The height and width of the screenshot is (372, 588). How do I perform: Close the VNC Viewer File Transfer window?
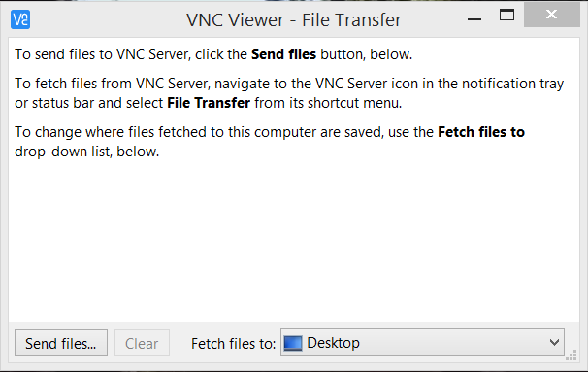(x=552, y=15)
